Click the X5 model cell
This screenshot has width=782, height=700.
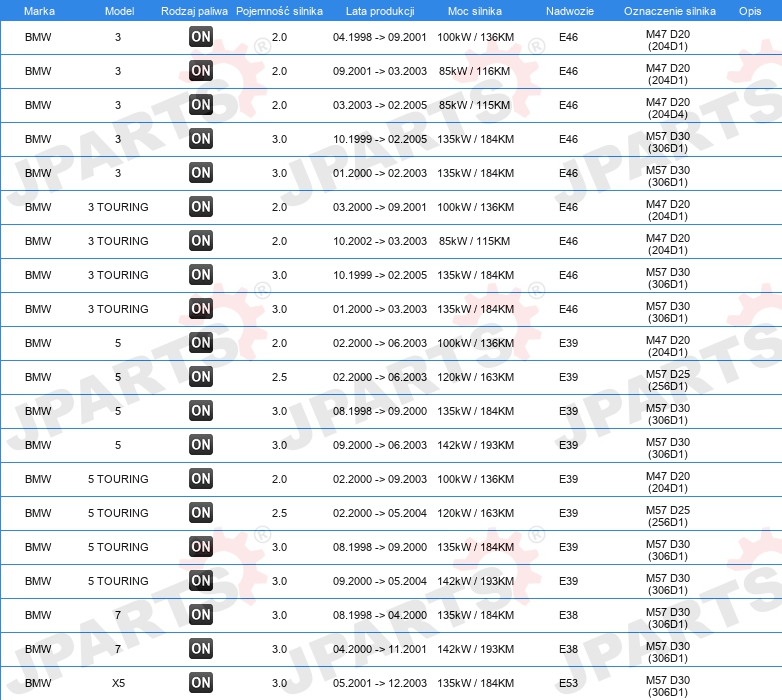[118, 683]
